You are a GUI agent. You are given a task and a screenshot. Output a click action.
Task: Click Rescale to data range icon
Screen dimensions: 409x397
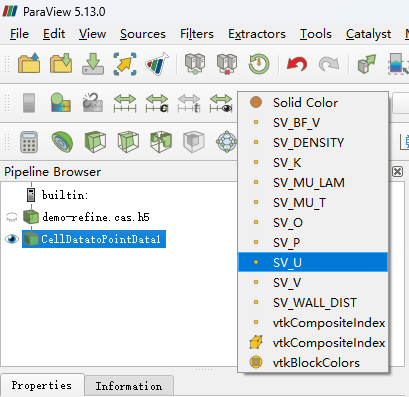[125, 103]
